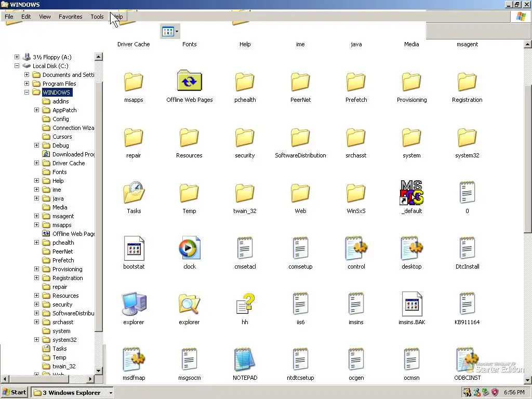Select the Cursors folder in the tree
This screenshot has height=399, width=532.
(62, 137)
